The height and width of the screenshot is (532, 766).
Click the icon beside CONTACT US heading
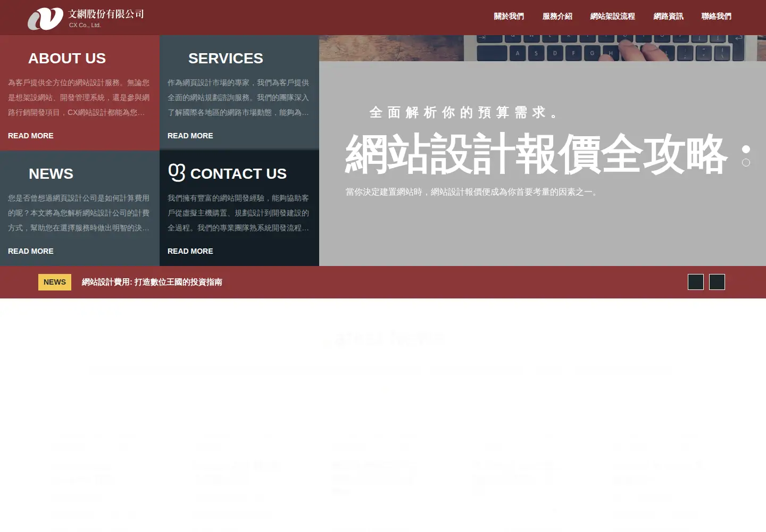point(177,173)
